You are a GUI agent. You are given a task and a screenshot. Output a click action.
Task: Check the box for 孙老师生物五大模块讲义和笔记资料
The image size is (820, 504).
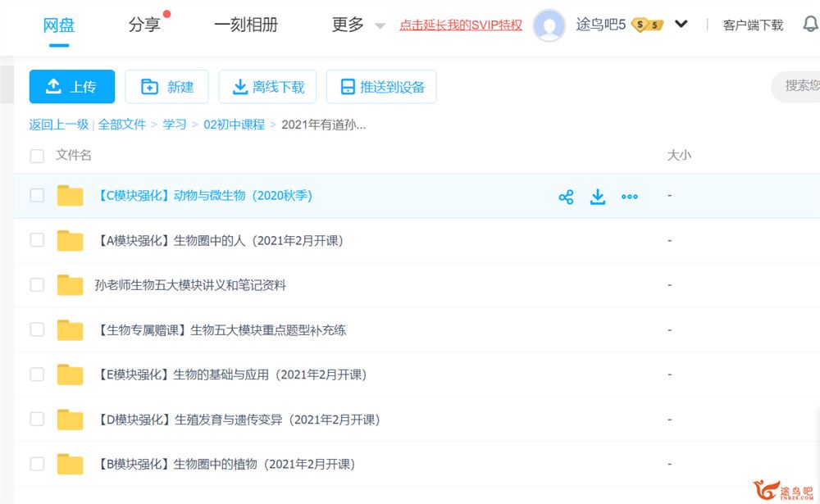pyautogui.click(x=37, y=285)
